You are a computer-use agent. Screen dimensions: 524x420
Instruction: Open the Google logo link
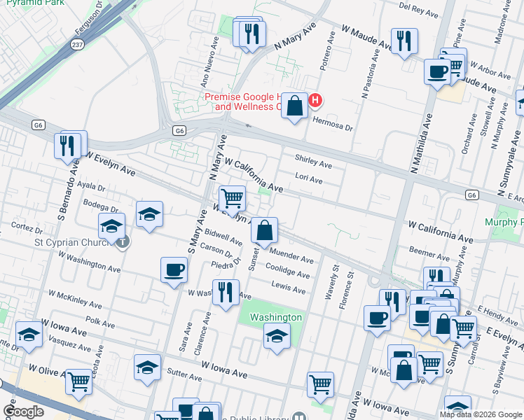[x=23, y=412]
